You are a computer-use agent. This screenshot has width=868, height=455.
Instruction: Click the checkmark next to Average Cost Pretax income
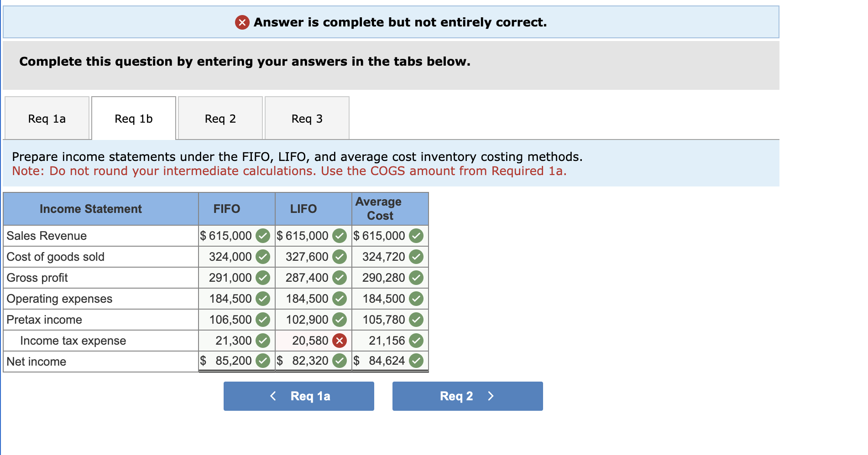[416, 320]
